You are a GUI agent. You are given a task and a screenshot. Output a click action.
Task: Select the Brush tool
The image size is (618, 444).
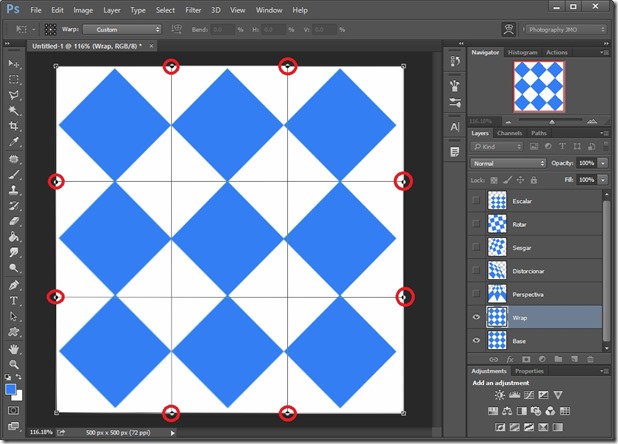[14, 175]
